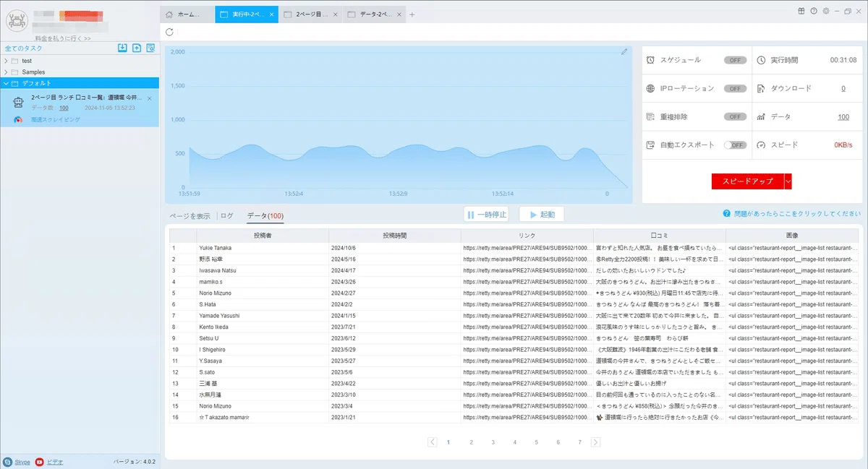The width and height of the screenshot is (868, 469).
Task: Click the ビデオ link in footer
Action: pos(55,461)
